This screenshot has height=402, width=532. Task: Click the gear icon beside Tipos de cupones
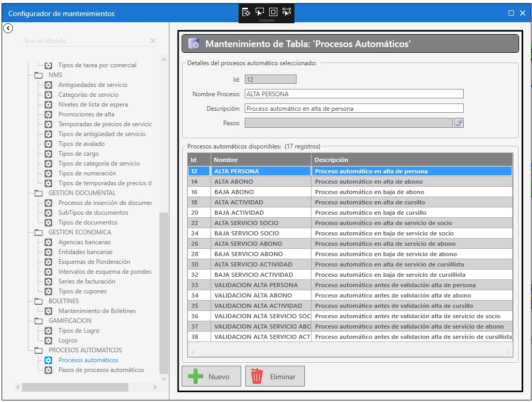click(49, 291)
